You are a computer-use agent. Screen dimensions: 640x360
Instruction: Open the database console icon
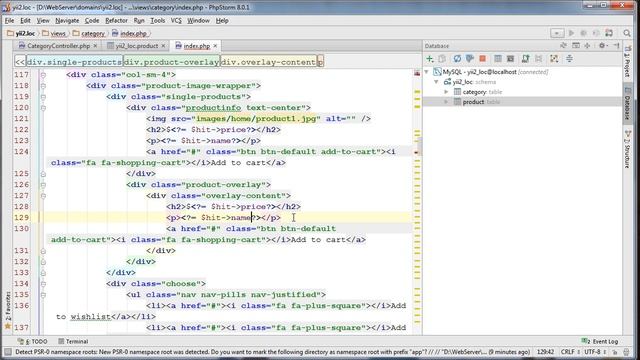511,59
